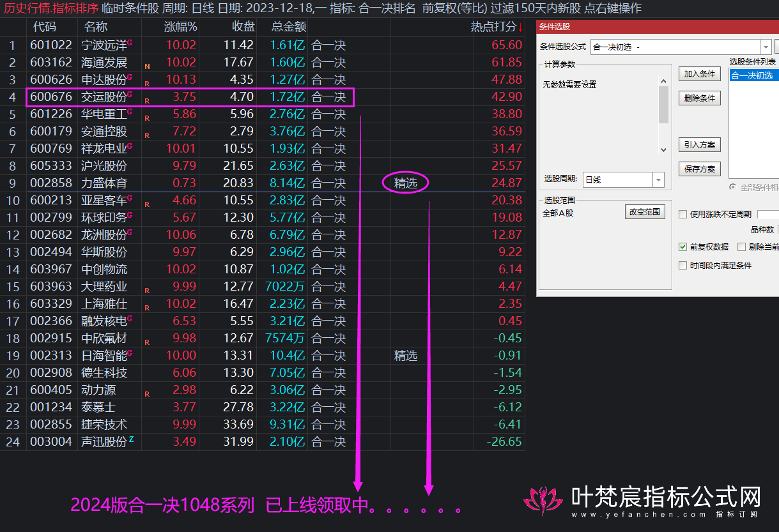Click the 删除条件 button

700,98
